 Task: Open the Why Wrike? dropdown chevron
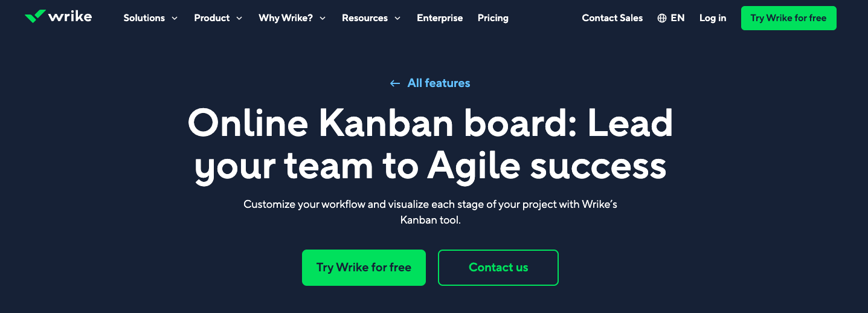coord(323,18)
